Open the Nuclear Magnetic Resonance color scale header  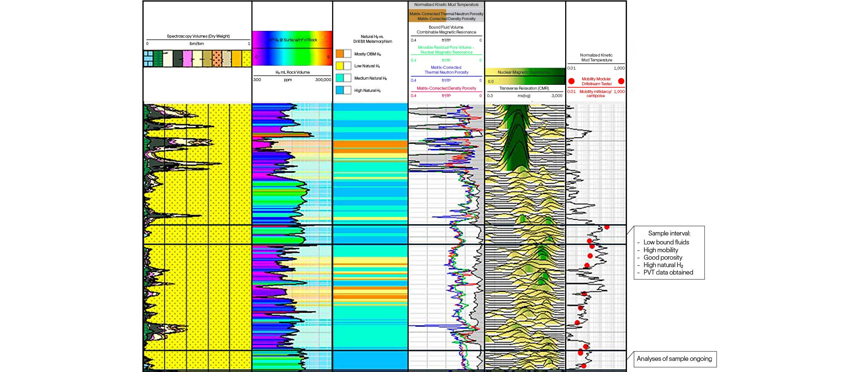(523, 73)
